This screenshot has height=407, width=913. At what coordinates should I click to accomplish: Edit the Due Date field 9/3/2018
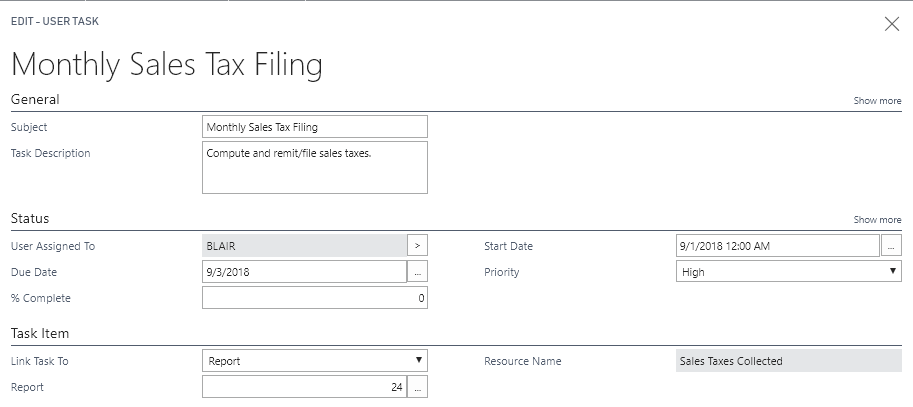(x=304, y=272)
